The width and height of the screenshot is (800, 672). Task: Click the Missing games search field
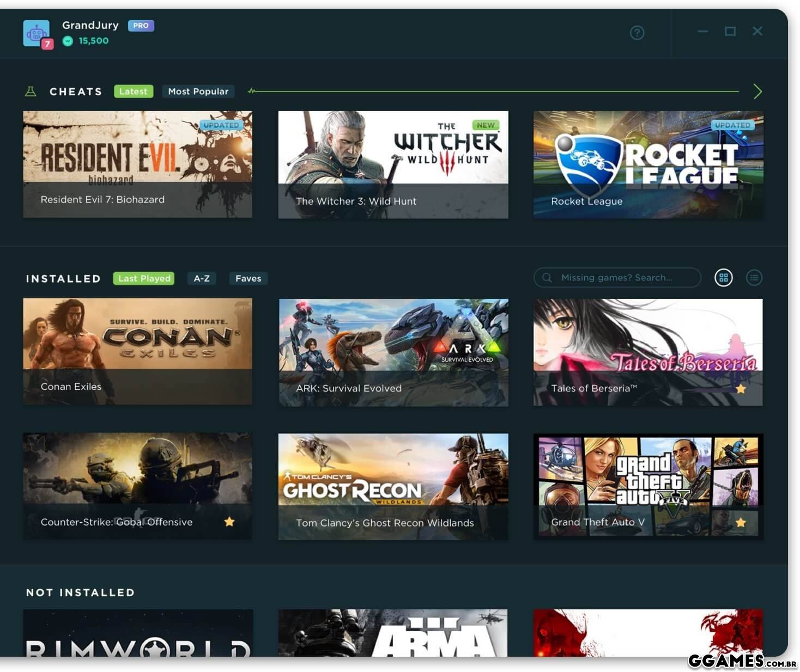pyautogui.click(x=617, y=278)
